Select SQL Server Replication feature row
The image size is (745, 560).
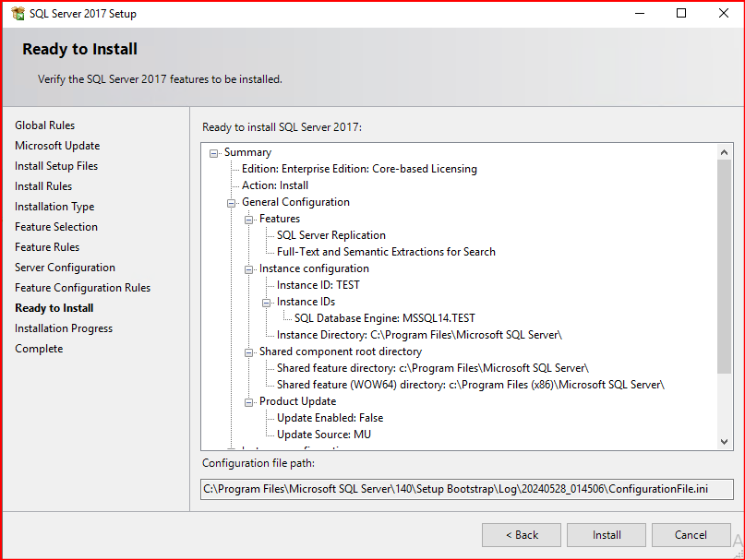click(331, 235)
